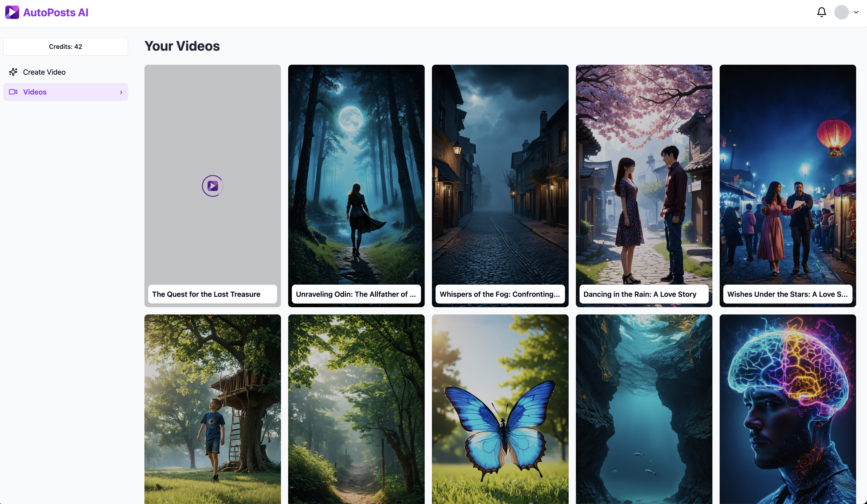This screenshot has height=504, width=867.
Task: Open the boy and treehouse video thumbnail
Action: [213, 409]
